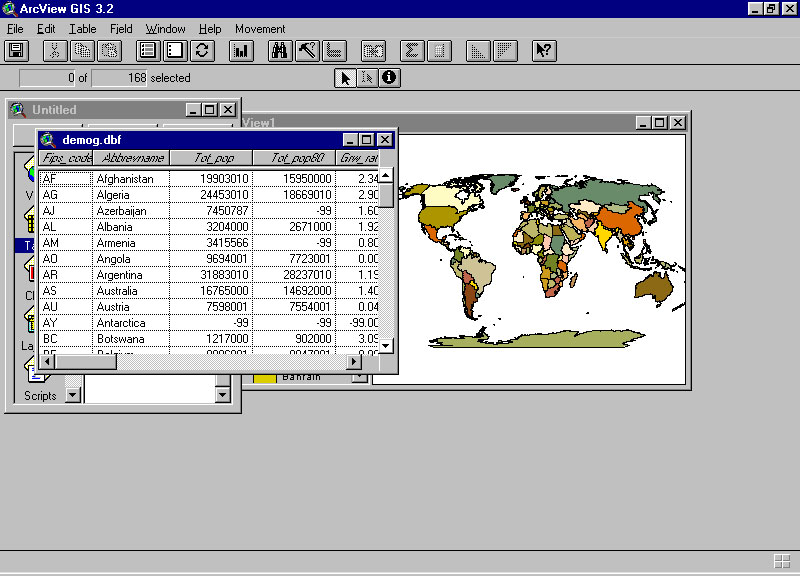Click the table's vertical scroll down arrow

click(385, 345)
